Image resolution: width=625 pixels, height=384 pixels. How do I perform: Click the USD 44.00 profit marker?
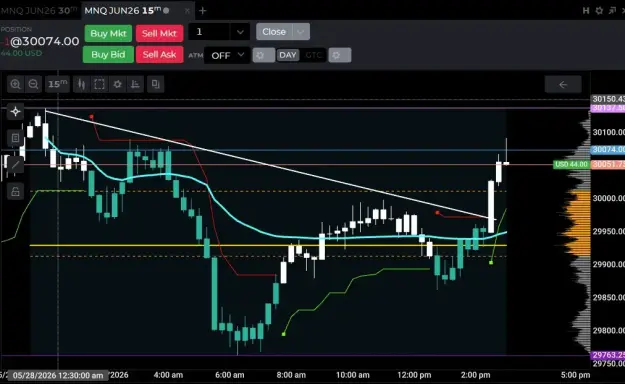[x=571, y=164]
